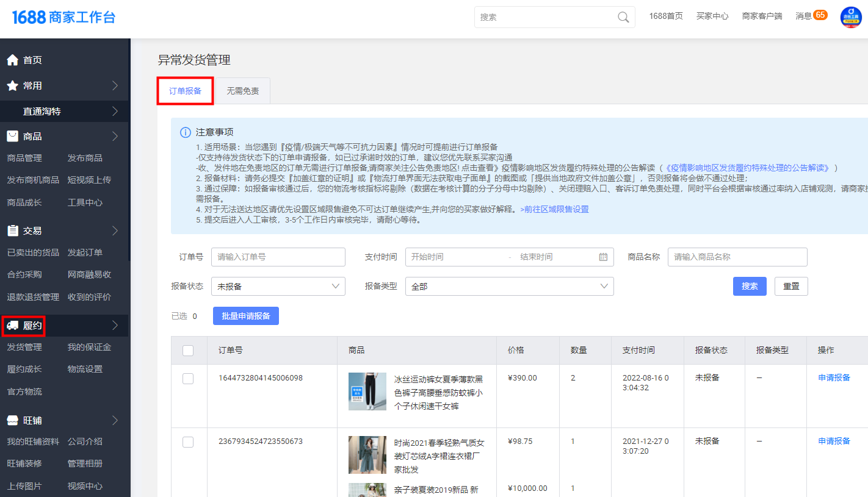Open 买家中心 in top navigation
Screen dimensions: 868x497
pos(712,16)
